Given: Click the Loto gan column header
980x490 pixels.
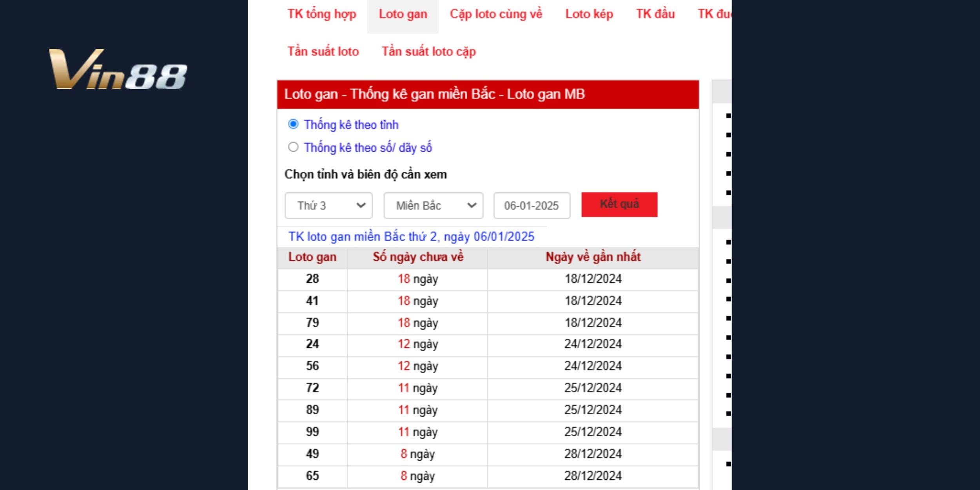Looking at the screenshot, I should (312, 257).
